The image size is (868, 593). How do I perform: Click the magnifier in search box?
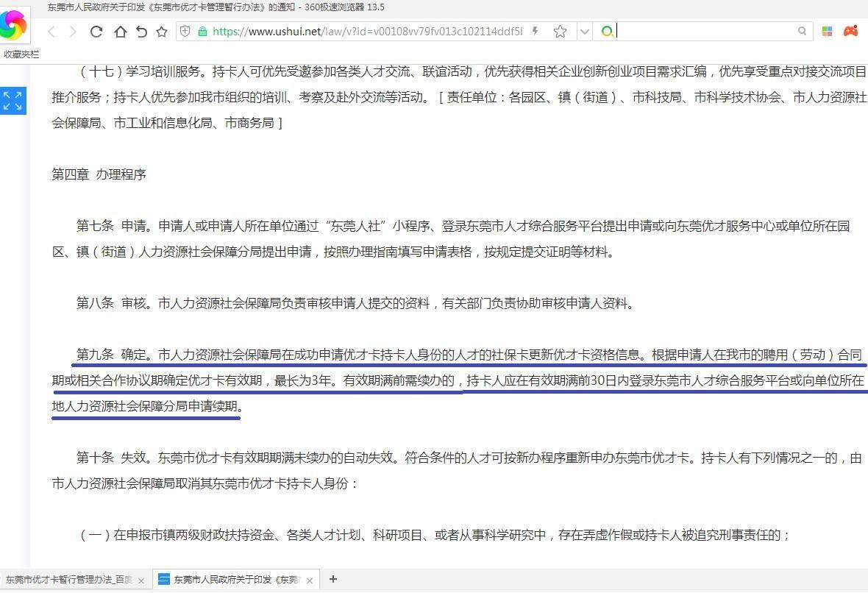tap(802, 31)
